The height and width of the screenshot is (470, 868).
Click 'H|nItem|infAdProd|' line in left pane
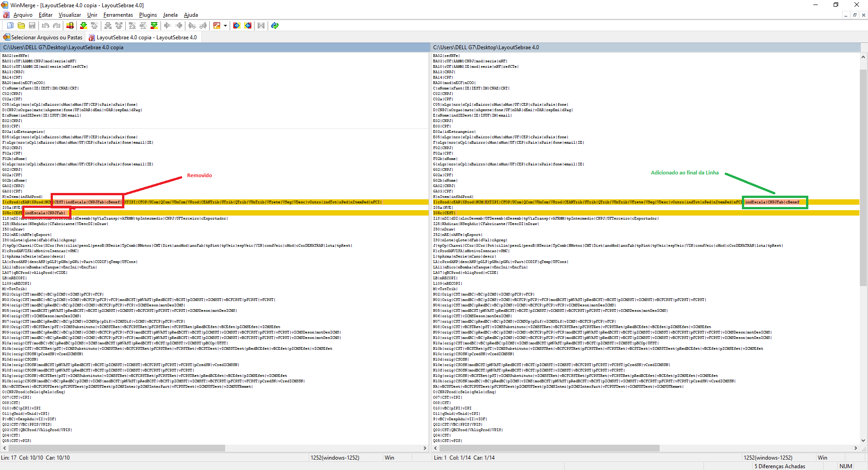click(x=22, y=197)
